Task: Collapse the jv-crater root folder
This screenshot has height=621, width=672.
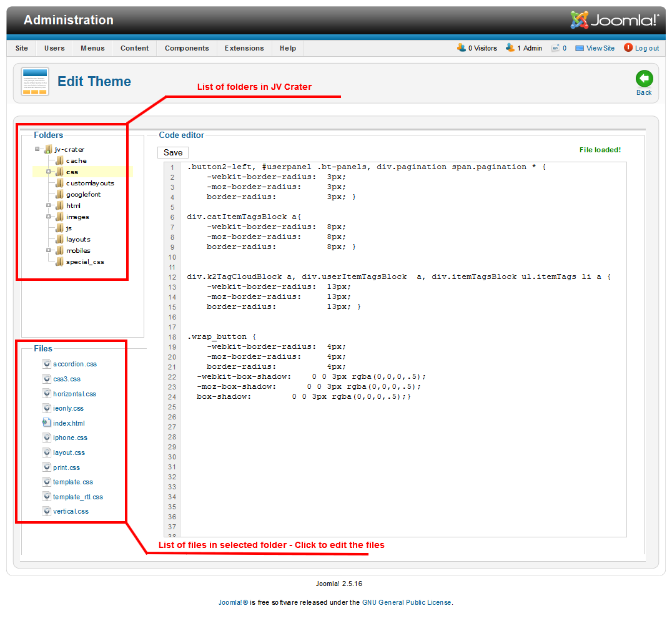Action: tap(37, 149)
